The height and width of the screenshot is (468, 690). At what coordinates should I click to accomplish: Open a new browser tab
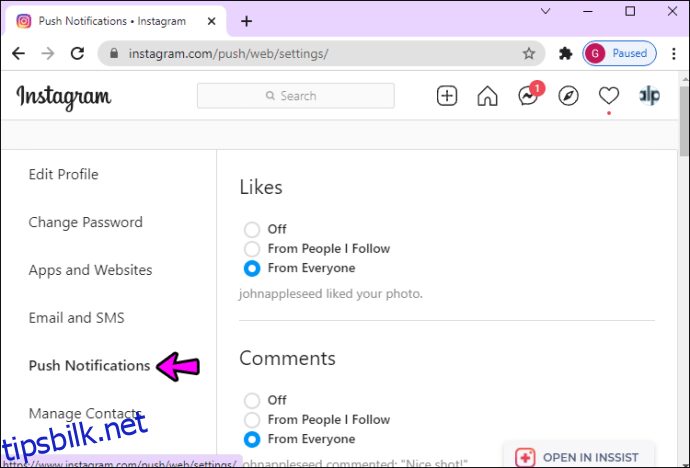246,21
